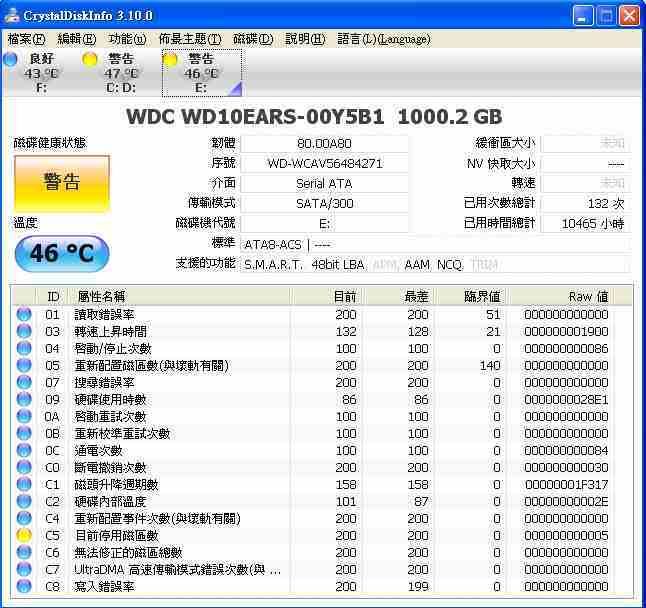Viewport: 646px width, 608px height.
Task: Click the CrystalDiskInfo title bar app icon
Action: coord(12,16)
